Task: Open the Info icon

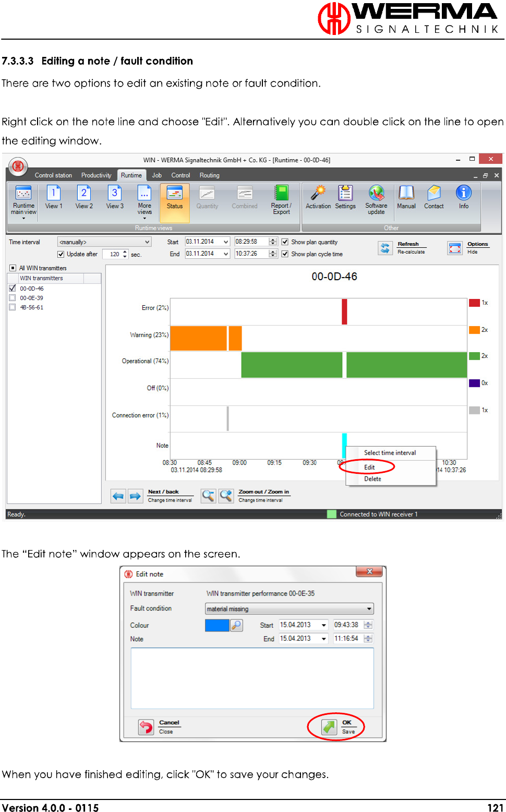Action: coord(464,193)
